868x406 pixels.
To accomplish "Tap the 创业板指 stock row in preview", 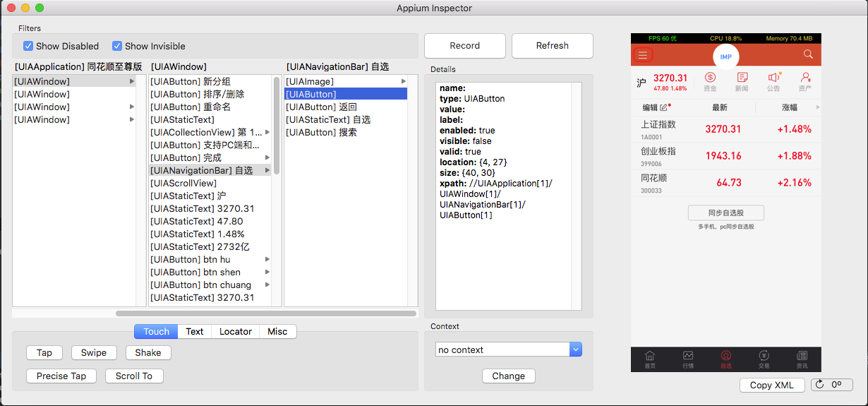I will [726, 156].
